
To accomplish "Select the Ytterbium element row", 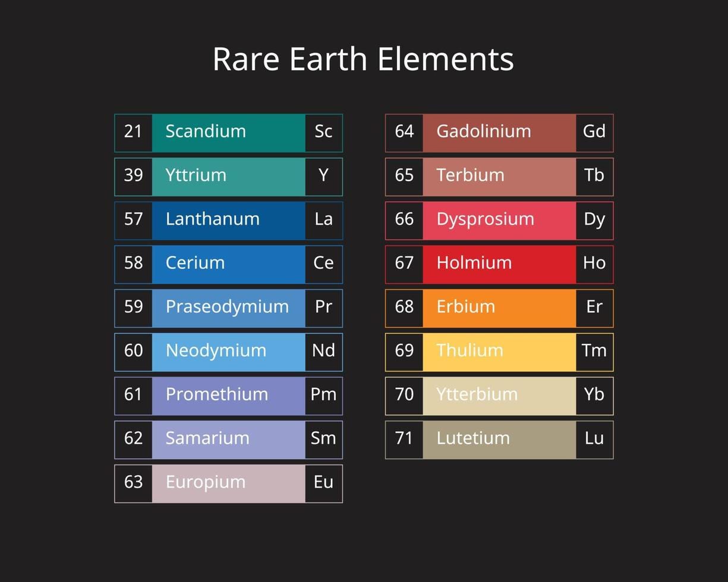I will point(499,395).
